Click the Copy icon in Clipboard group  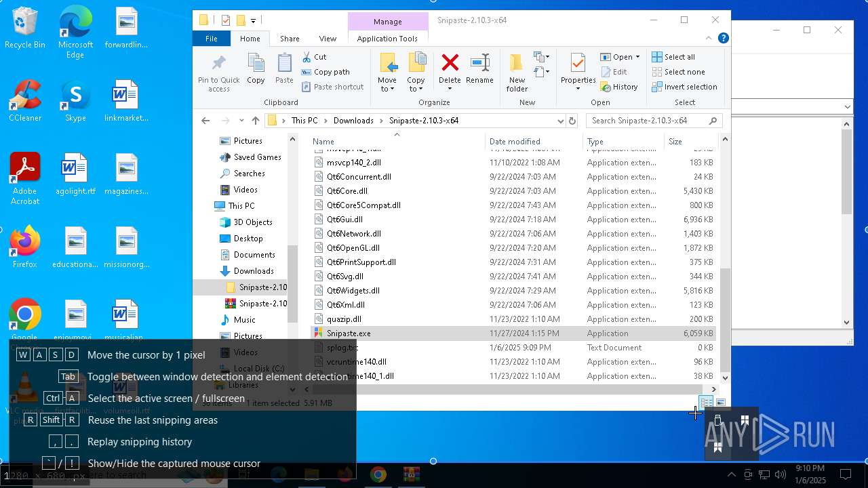click(x=256, y=69)
